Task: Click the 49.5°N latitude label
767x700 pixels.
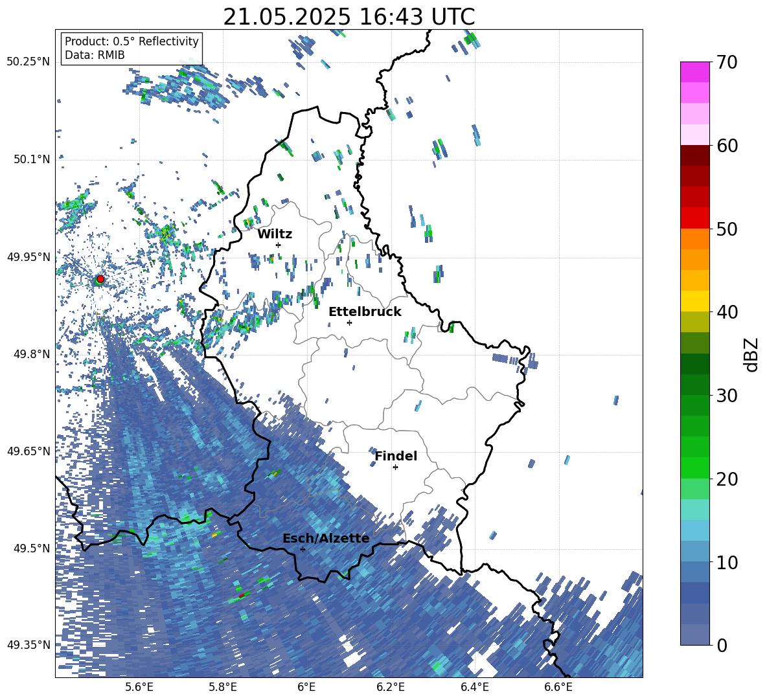Action: click(x=32, y=548)
